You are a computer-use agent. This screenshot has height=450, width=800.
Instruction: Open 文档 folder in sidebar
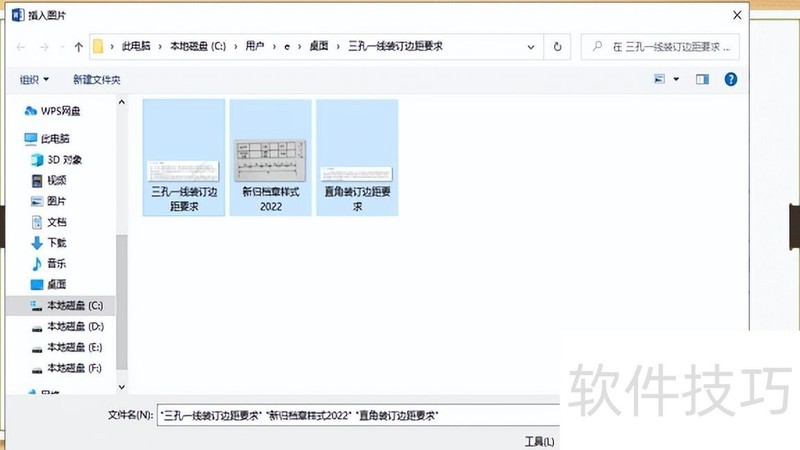point(49,222)
